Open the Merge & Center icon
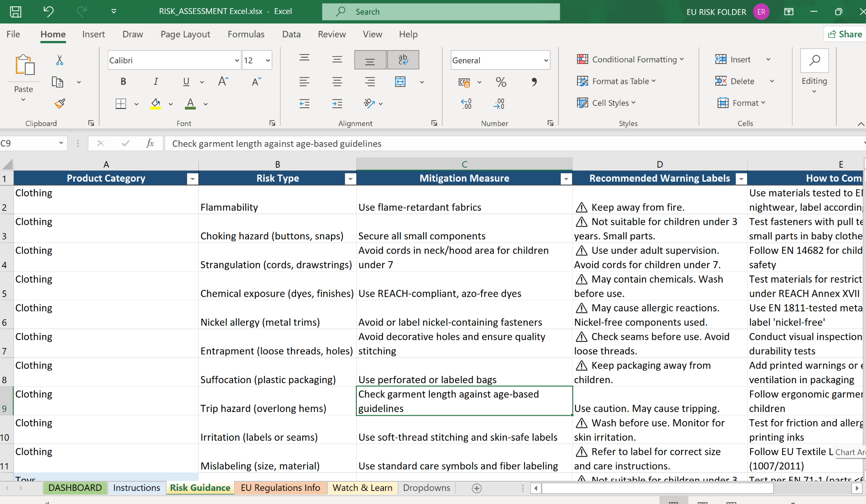The width and height of the screenshot is (866, 504). pyautogui.click(x=401, y=82)
